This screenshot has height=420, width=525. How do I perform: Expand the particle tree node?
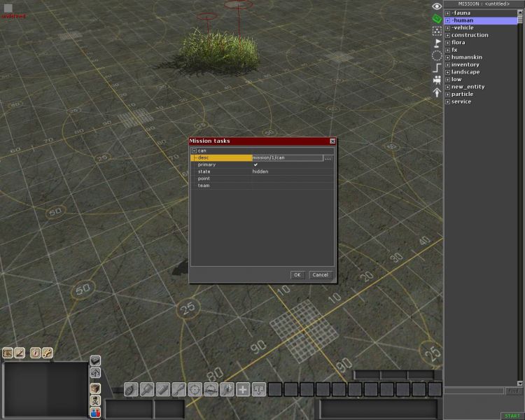(x=448, y=94)
